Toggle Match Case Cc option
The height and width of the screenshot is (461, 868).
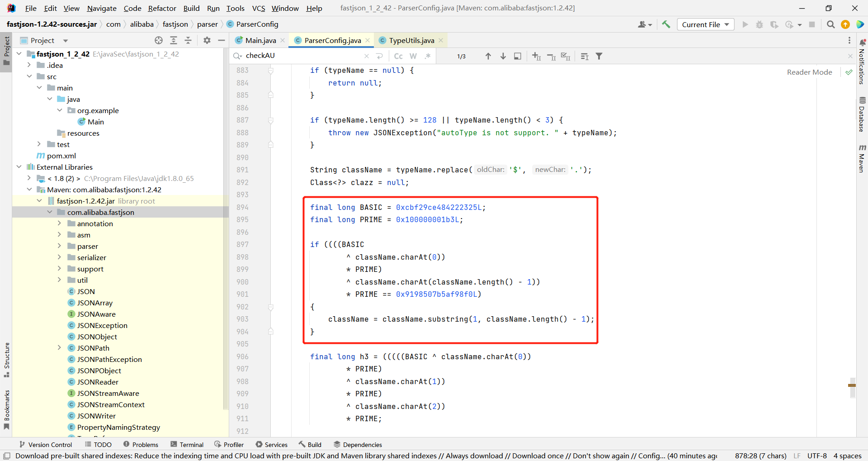coord(398,56)
